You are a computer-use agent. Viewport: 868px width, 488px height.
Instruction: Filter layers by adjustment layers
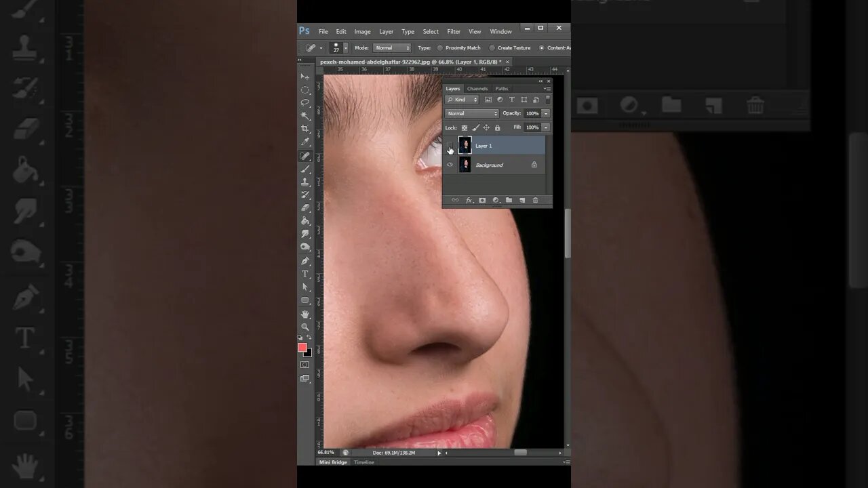(x=500, y=100)
